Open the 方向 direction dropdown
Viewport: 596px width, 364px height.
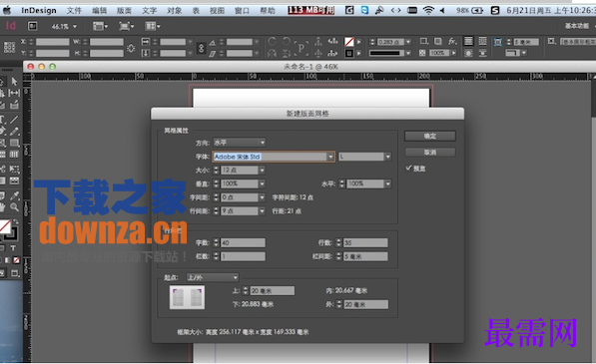[239, 143]
